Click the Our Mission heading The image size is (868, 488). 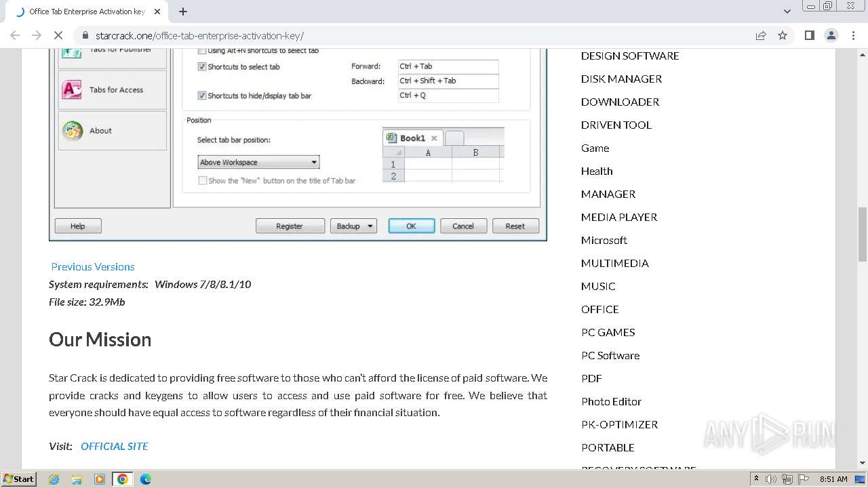[x=100, y=339]
